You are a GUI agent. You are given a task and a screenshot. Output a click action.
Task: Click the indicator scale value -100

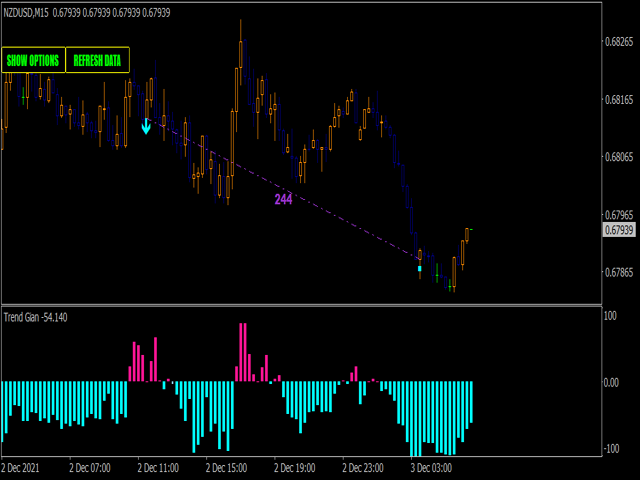609,449
